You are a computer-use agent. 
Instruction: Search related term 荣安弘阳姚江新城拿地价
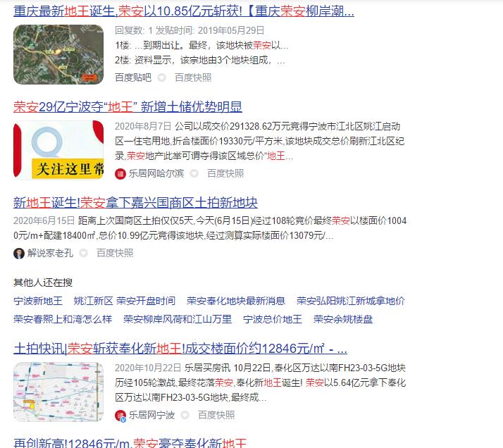click(351, 301)
